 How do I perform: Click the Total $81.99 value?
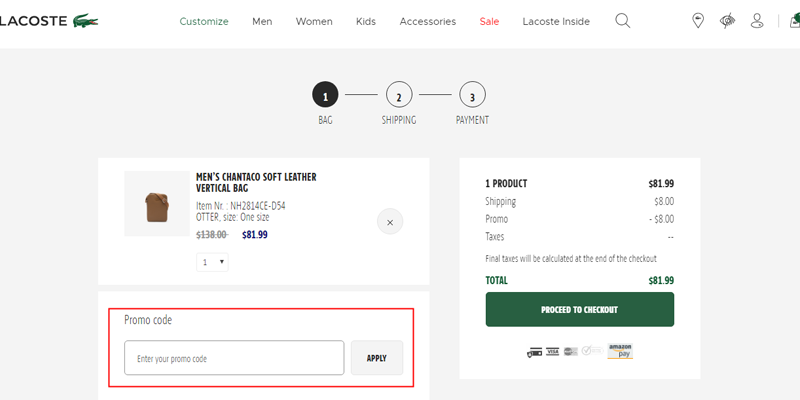[x=661, y=280]
